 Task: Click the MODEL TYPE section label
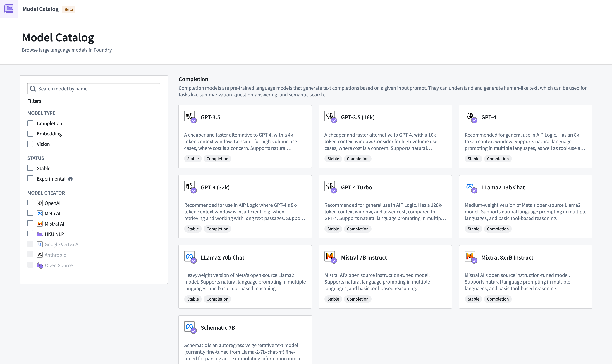point(41,113)
